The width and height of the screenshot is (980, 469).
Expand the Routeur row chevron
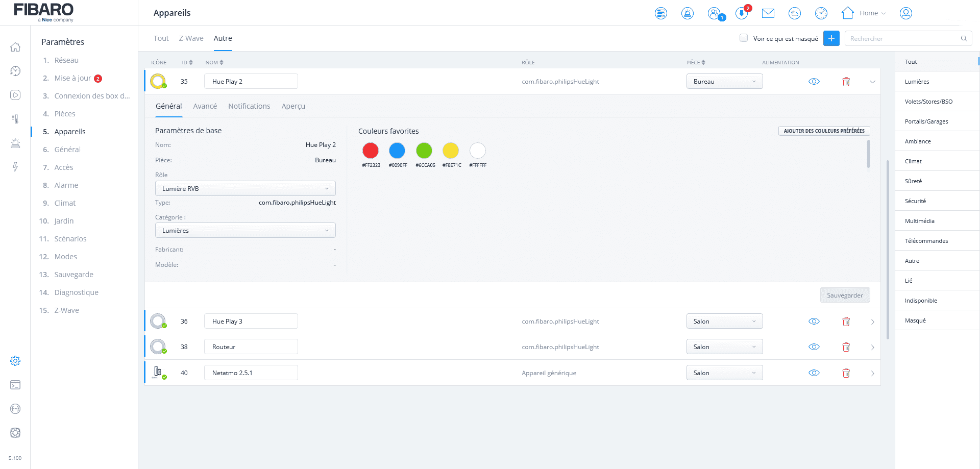coord(872,347)
